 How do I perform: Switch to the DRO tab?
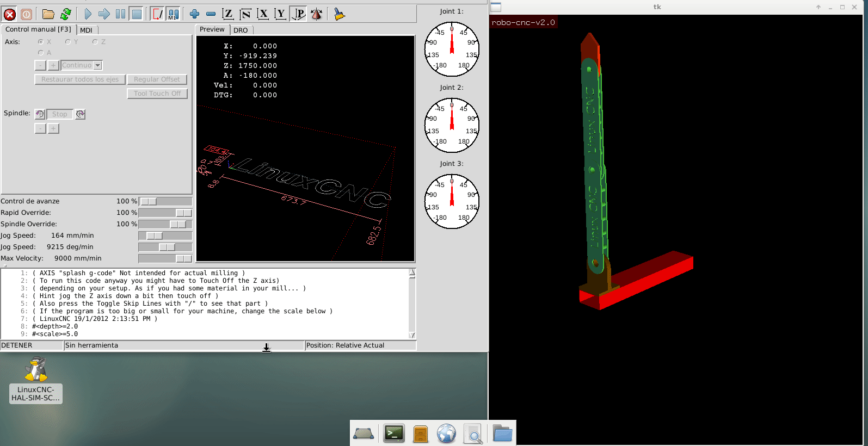click(241, 30)
